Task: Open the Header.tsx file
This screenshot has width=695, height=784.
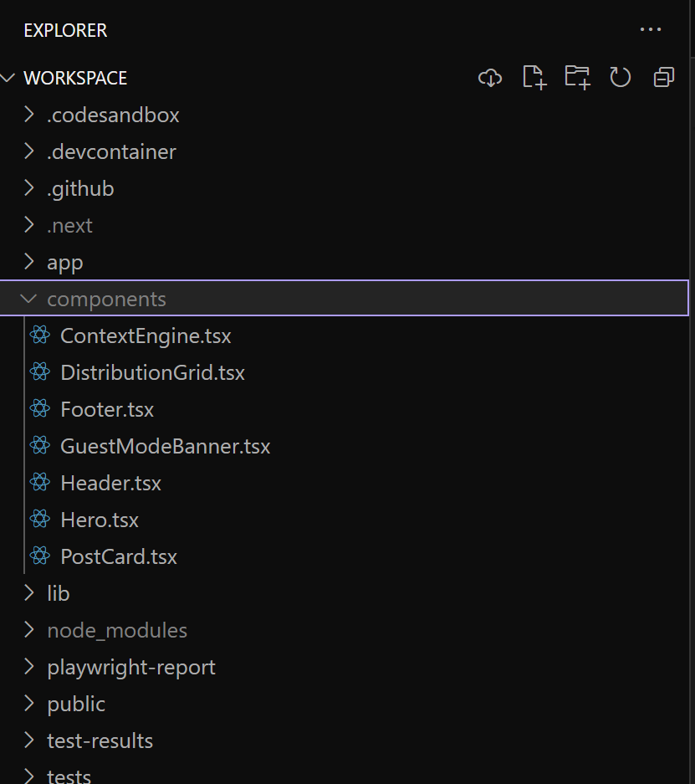Action: tap(110, 483)
